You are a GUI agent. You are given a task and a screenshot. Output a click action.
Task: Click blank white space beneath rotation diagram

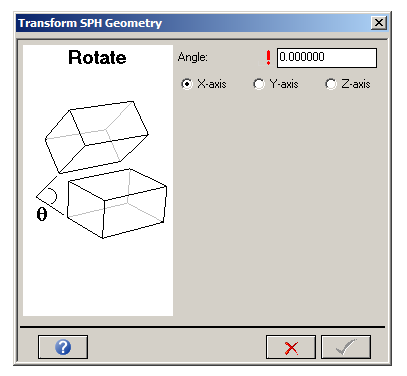coord(98,277)
